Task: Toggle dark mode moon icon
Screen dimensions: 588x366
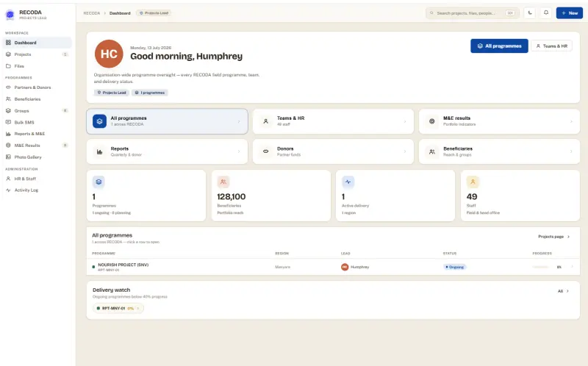Action: tap(530, 12)
